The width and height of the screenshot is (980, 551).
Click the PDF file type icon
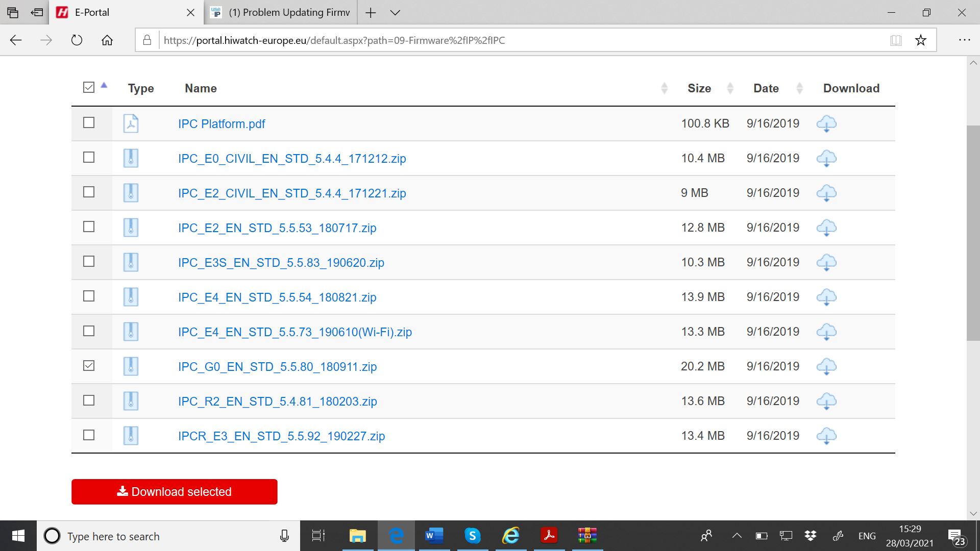point(131,123)
